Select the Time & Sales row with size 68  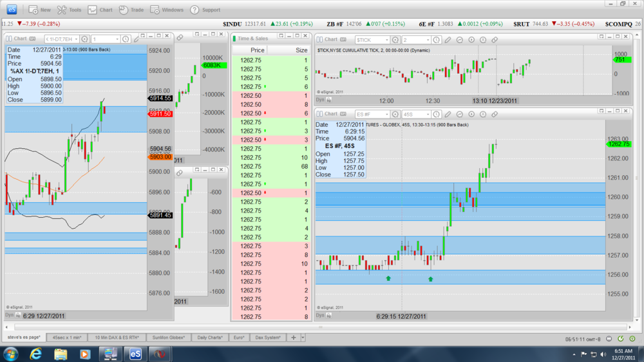click(x=270, y=166)
